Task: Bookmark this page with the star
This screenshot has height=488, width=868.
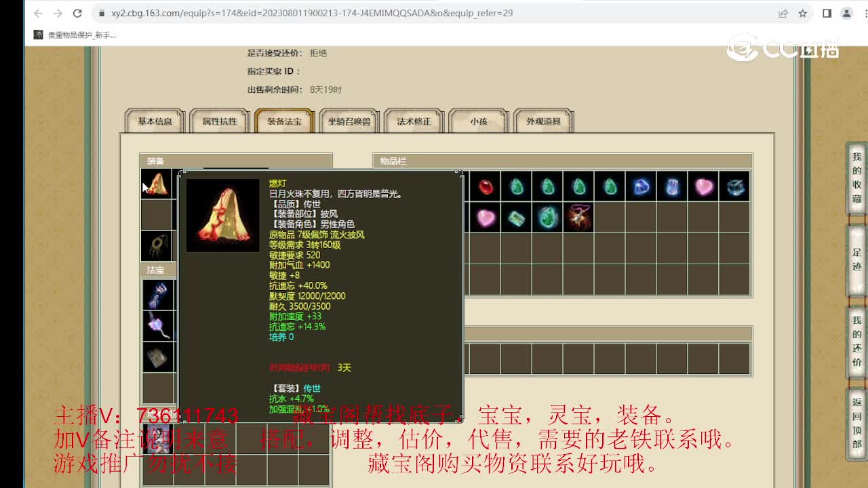Action: [x=803, y=13]
